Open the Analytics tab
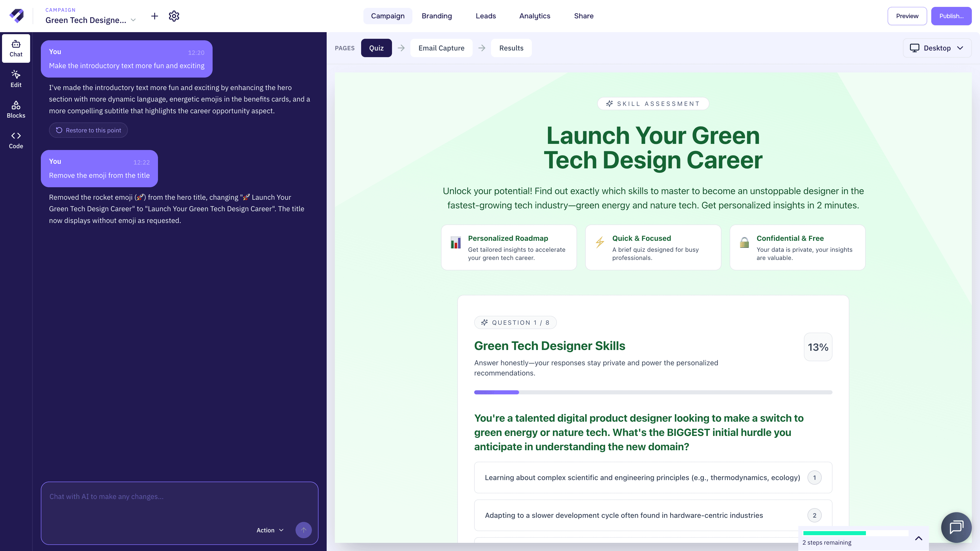Image resolution: width=980 pixels, height=551 pixels. click(x=534, y=16)
